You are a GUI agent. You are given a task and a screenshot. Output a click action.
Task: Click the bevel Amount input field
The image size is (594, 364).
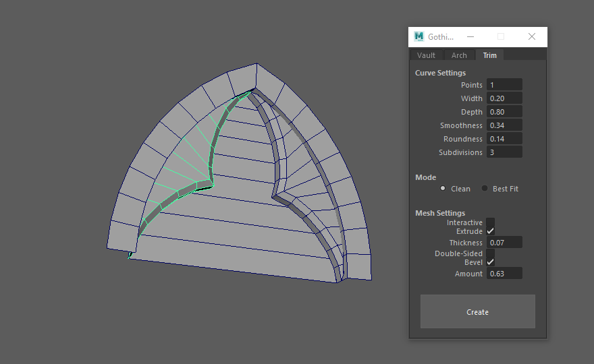click(504, 274)
